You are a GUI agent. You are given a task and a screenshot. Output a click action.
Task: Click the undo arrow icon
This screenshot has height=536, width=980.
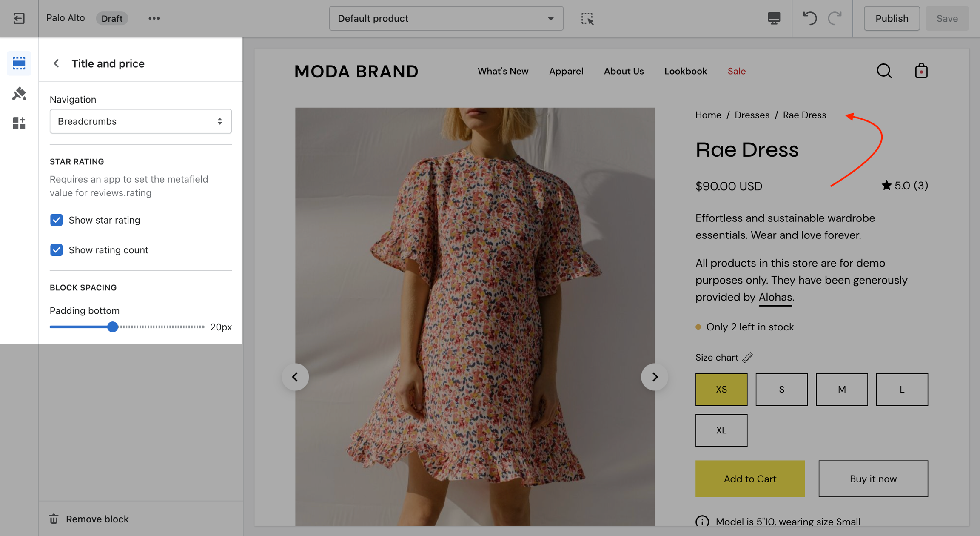pyautogui.click(x=809, y=18)
